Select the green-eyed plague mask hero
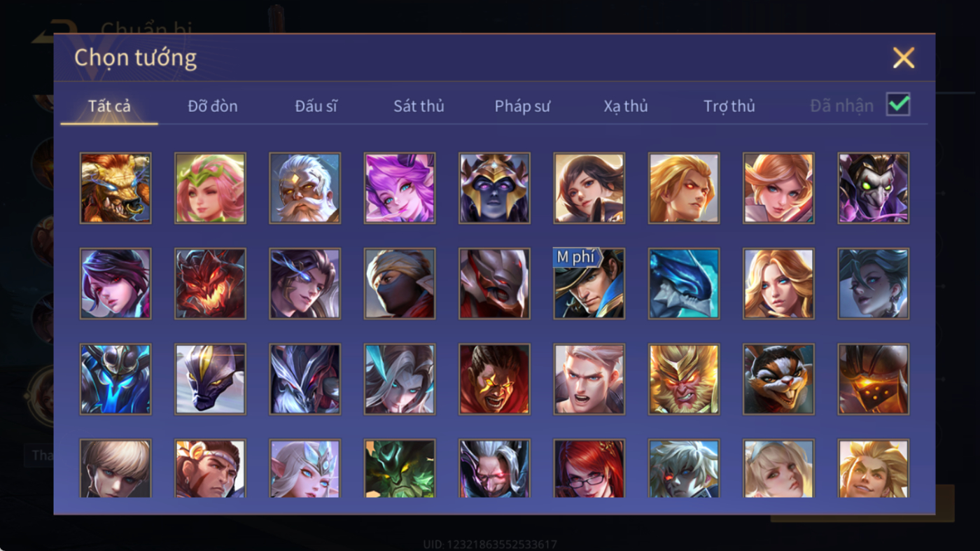980x551 pixels. (874, 188)
